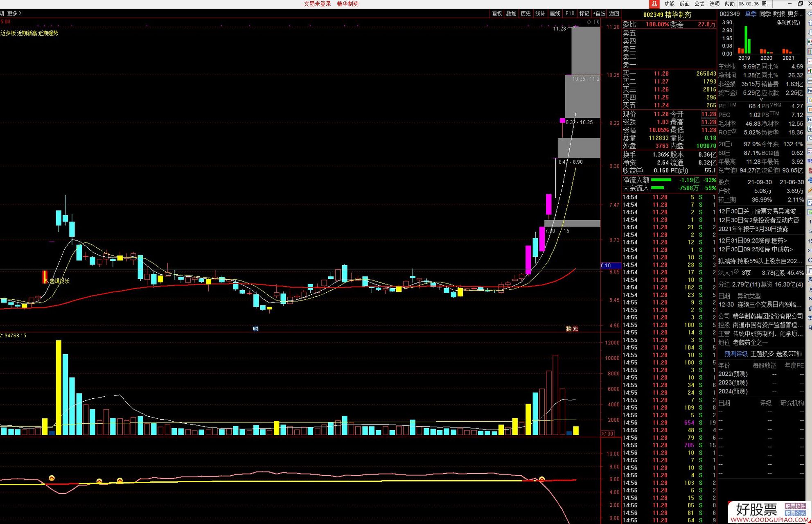Click the 复权 toolbar button
Screen dimensions: 812x524
coord(497,14)
